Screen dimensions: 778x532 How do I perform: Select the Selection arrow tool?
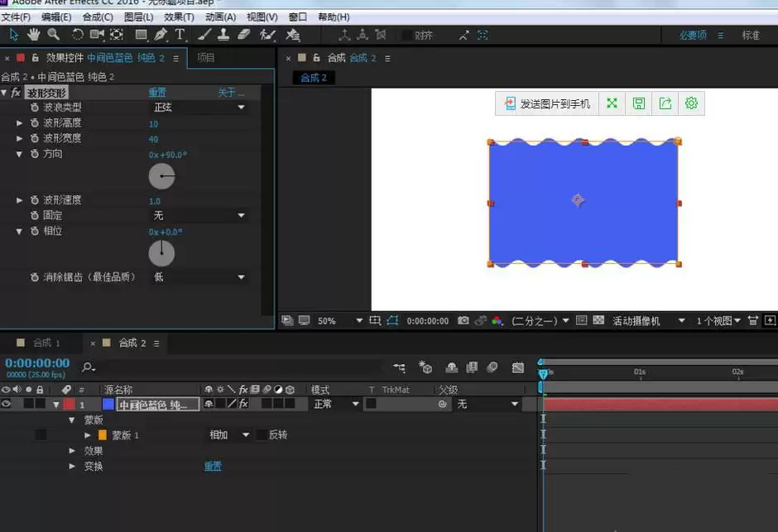click(14, 35)
